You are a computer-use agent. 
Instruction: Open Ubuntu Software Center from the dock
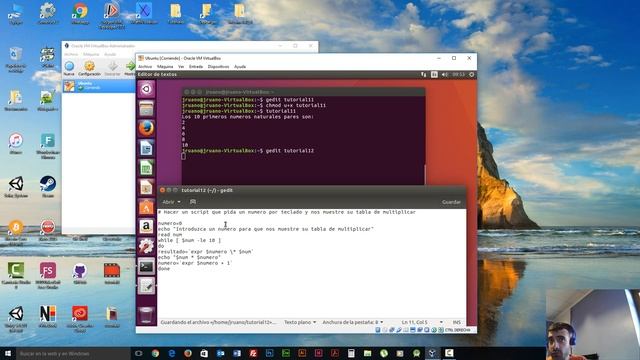click(146, 207)
